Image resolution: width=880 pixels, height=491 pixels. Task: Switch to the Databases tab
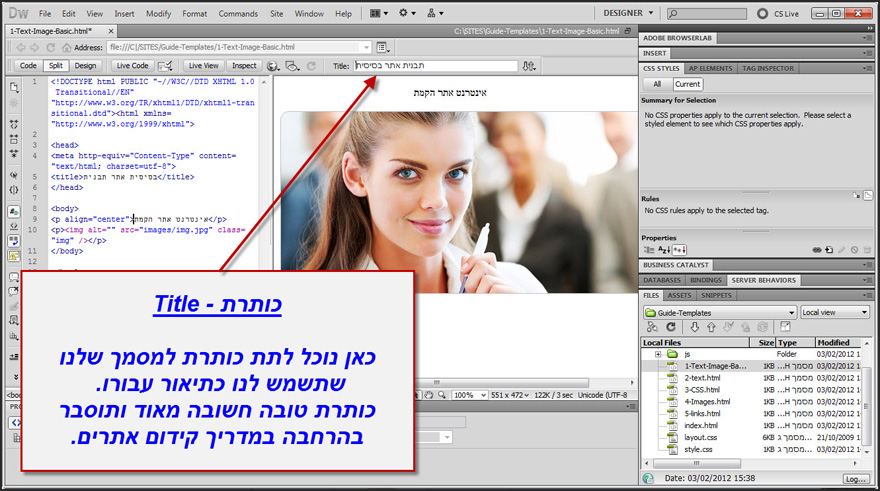click(662, 280)
